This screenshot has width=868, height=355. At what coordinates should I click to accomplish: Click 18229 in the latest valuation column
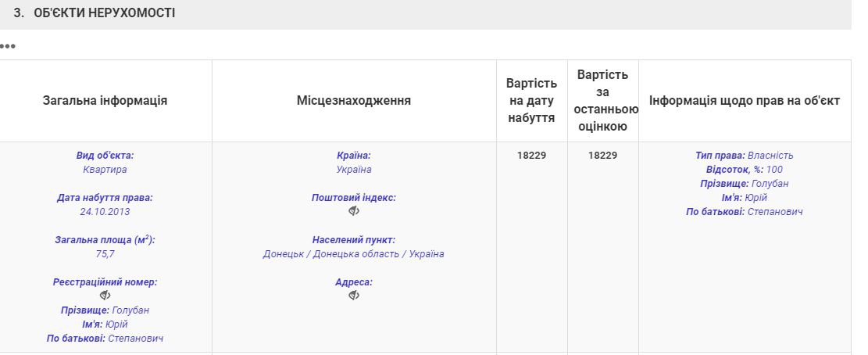(x=602, y=156)
